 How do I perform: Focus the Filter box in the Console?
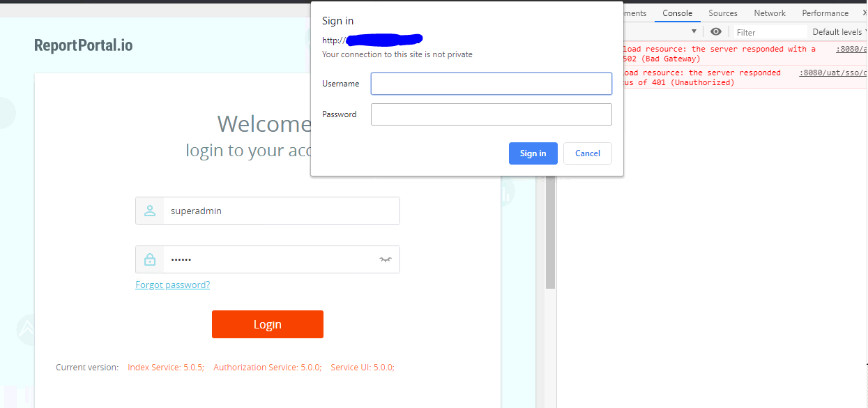point(769,31)
